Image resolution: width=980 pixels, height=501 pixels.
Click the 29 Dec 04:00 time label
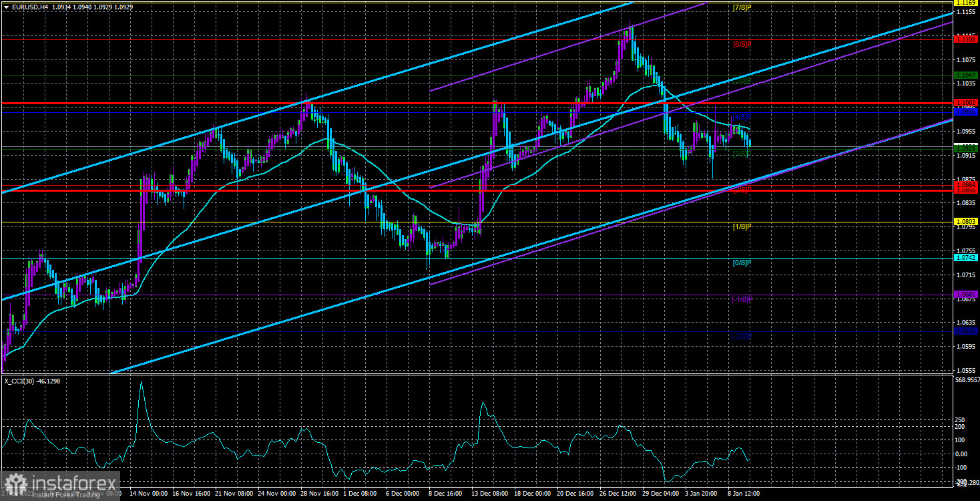click(x=662, y=493)
